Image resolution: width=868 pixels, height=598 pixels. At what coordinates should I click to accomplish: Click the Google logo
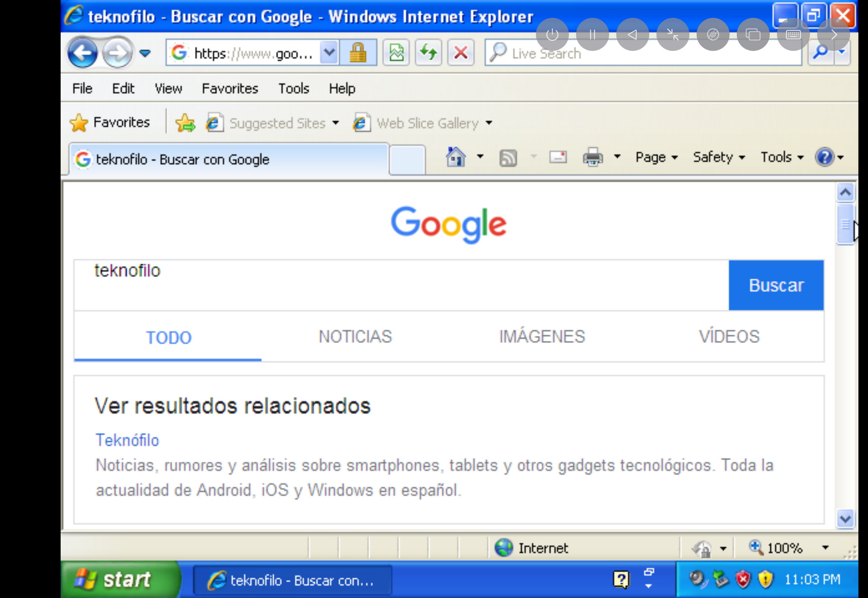point(448,225)
